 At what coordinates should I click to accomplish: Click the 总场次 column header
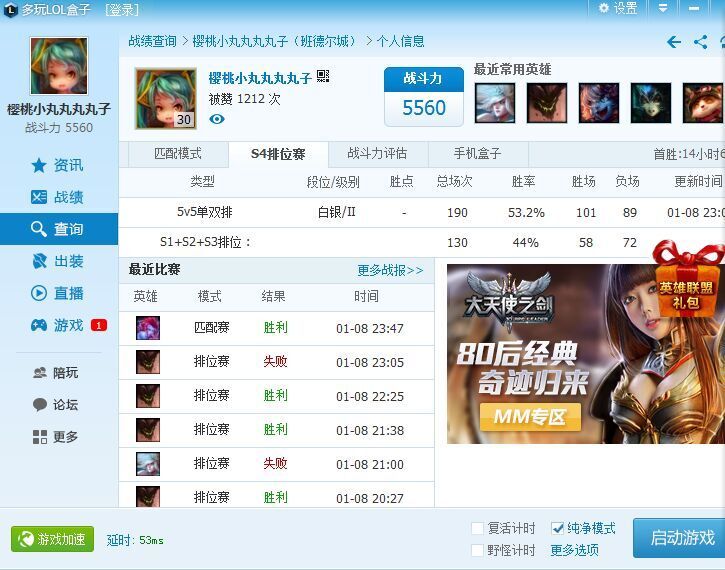[x=455, y=182]
